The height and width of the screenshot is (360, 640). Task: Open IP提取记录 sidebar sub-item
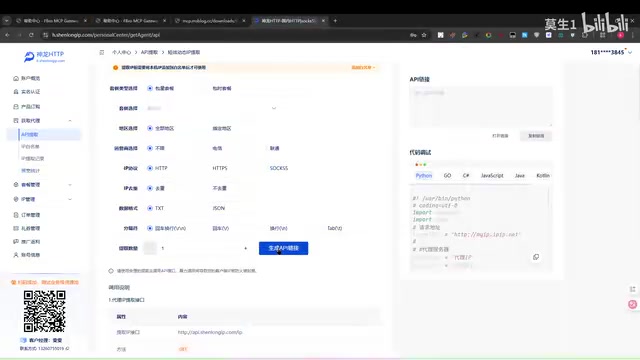coord(32,158)
